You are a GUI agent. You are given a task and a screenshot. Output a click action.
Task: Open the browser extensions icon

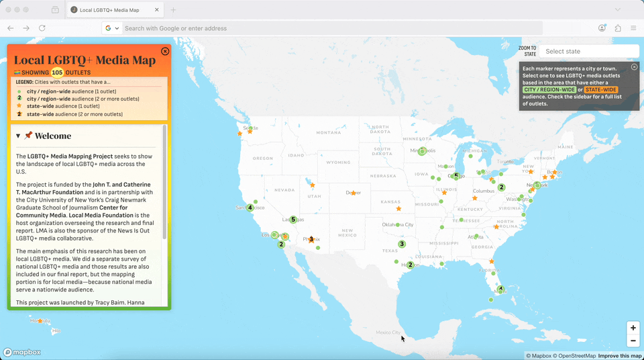(x=618, y=28)
